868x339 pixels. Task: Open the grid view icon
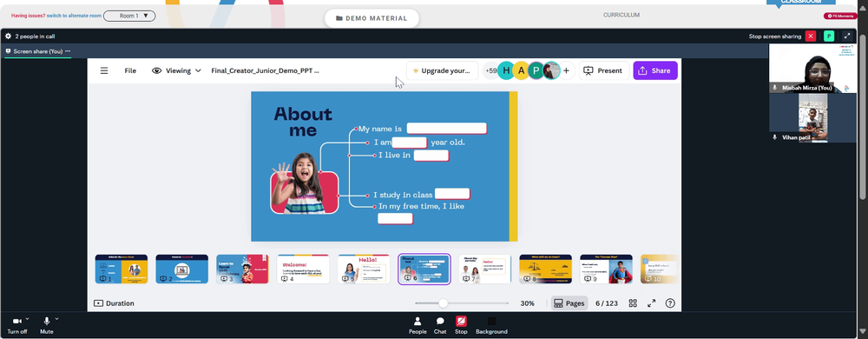pos(633,303)
